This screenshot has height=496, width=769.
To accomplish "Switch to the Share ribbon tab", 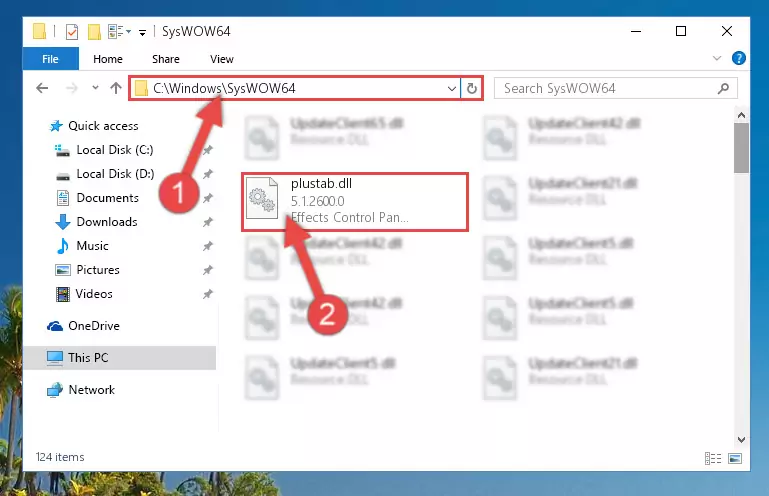I will [x=166, y=59].
